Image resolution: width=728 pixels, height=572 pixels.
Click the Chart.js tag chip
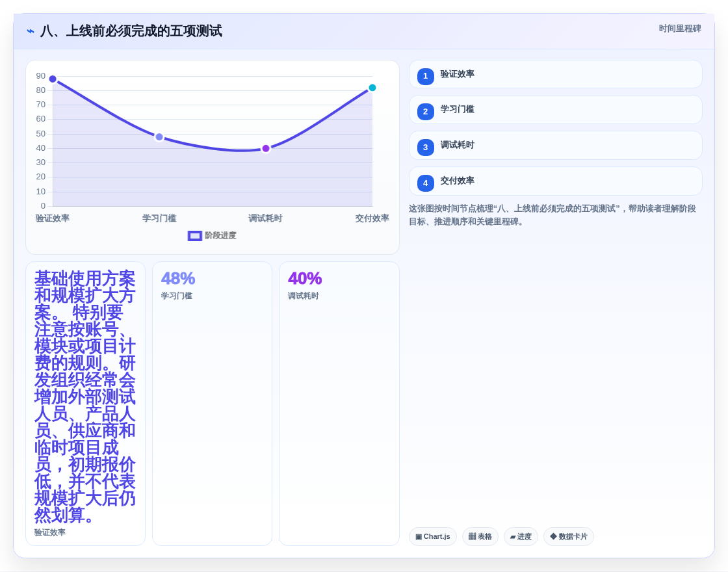[x=433, y=537]
